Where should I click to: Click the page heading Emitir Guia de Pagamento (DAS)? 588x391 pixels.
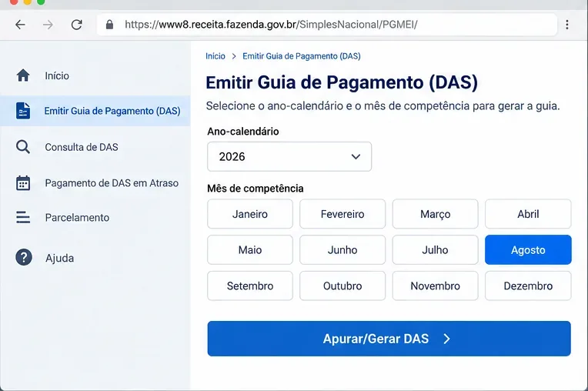(x=342, y=82)
